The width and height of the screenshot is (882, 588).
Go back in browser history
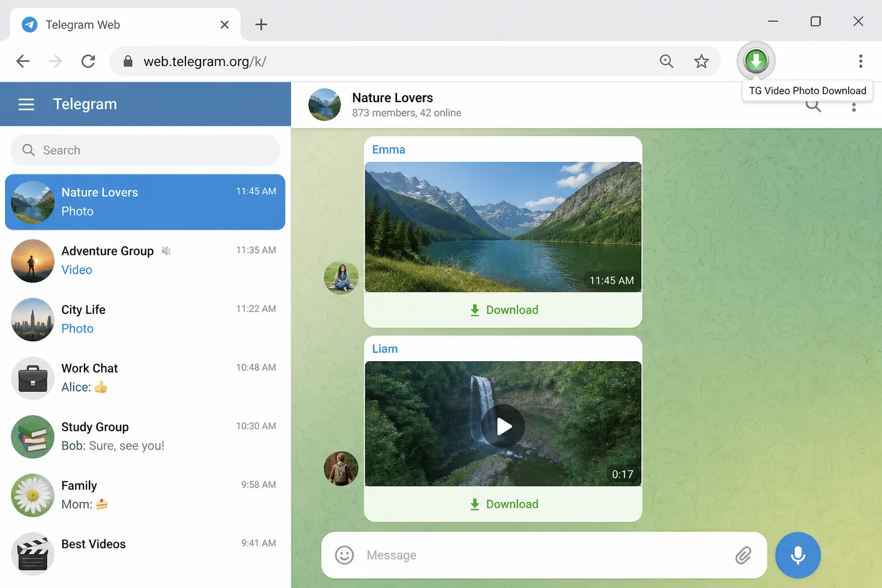pyautogui.click(x=23, y=61)
